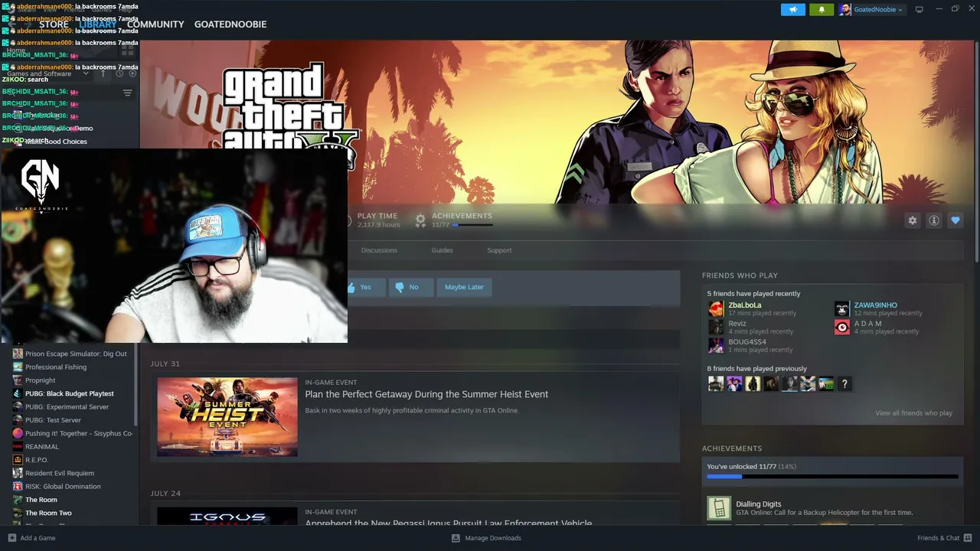Switch to the LIBRARY tab
The width and height of the screenshot is (980, 551).
pyautogui.click(x=97, y=24)
